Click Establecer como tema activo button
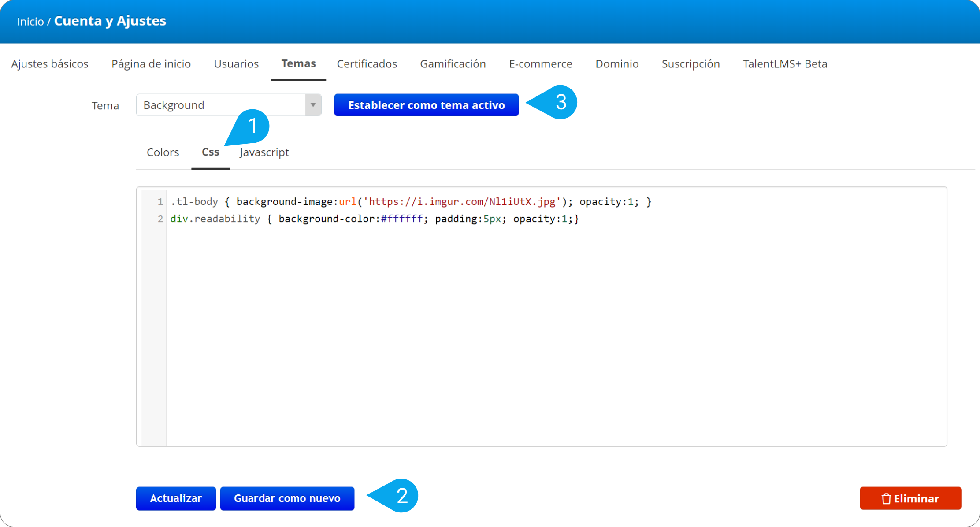This screenshot has height=527, width=980. click(x=426, y=105)
